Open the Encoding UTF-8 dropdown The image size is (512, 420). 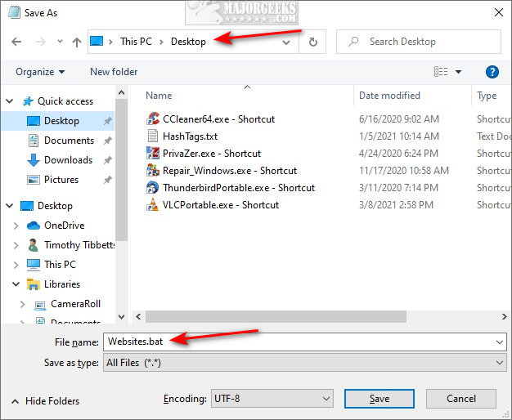(272, 399)
